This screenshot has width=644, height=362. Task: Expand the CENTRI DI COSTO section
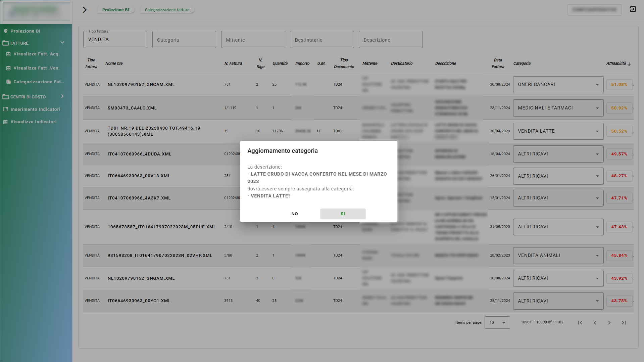pyautogui.click(x=62, y=96)
